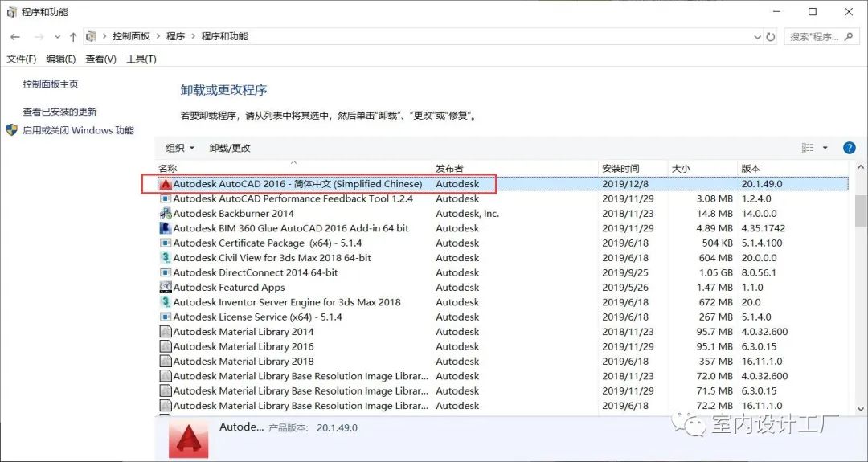
Task: Go up one folder level
Action: pyautogui.click(x=73, y=37)
